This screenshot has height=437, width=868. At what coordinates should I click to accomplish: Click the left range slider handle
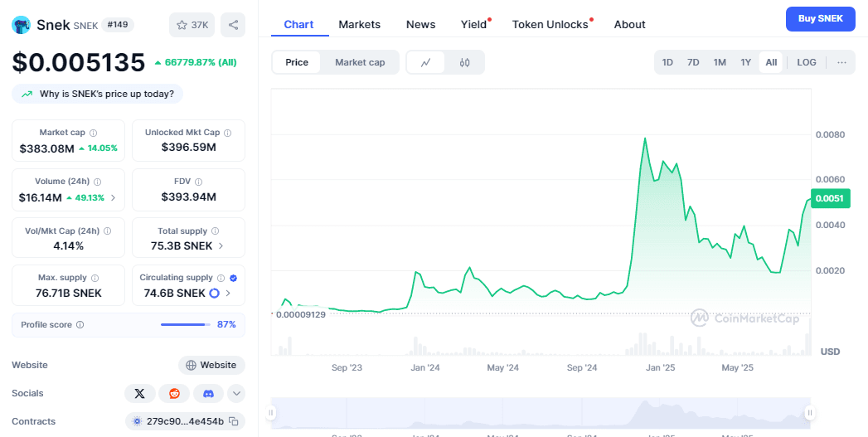[271, 413]
